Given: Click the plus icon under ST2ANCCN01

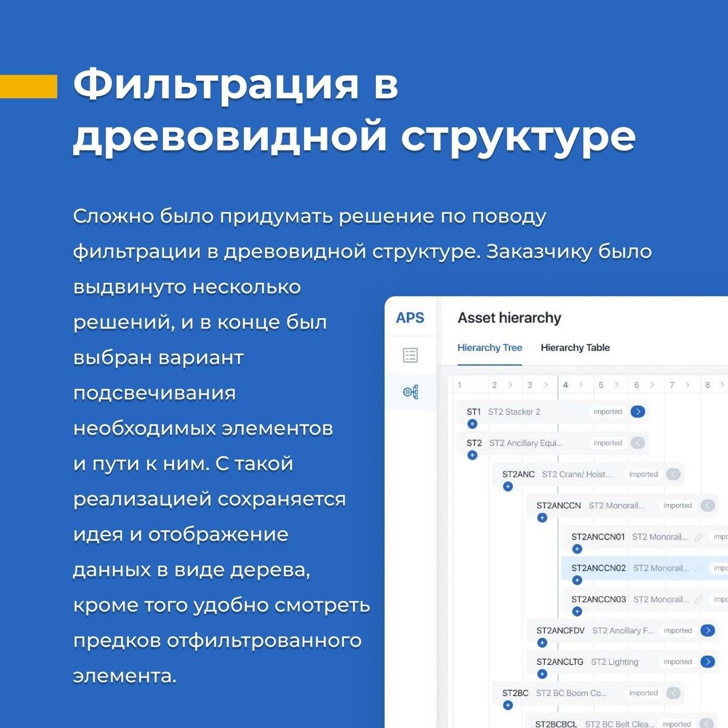Looking at the screenshot, I should click(x=577, y=549).
